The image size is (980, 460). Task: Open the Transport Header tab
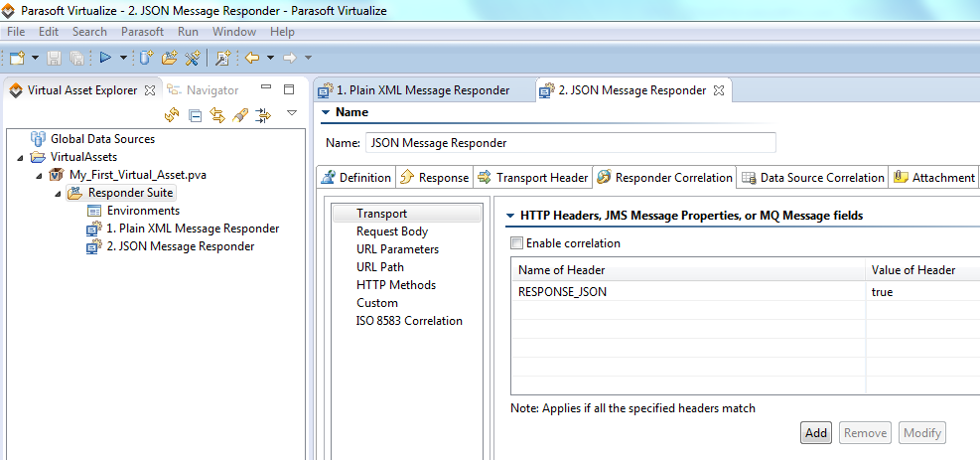[x=533, y=178]
